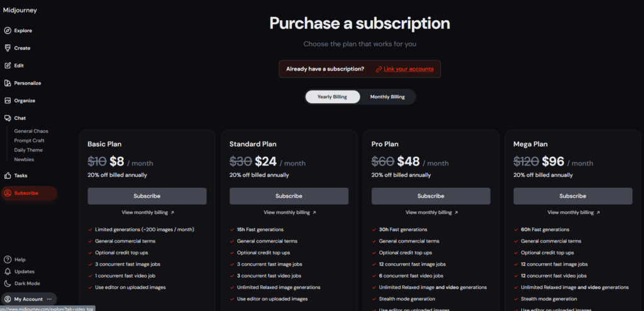
Task: Open the Chat bubble icon
Action: [x=8, y=118]
